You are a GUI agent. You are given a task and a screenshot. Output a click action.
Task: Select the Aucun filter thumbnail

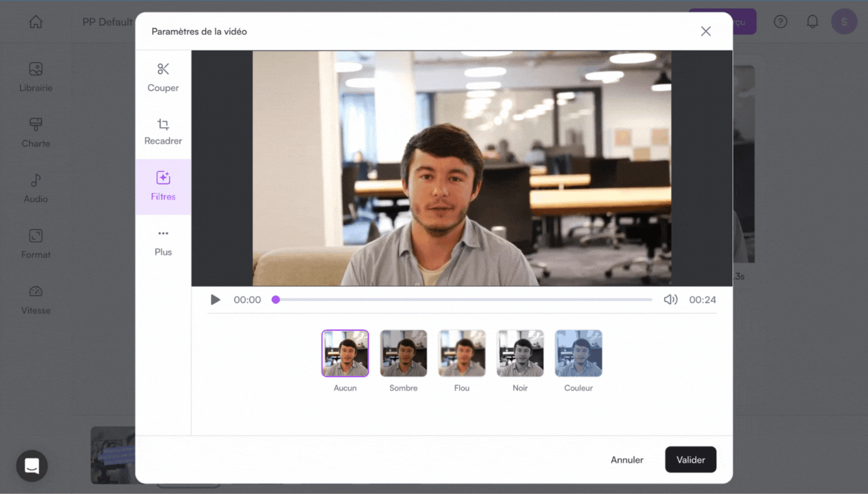tap(345, 354)
